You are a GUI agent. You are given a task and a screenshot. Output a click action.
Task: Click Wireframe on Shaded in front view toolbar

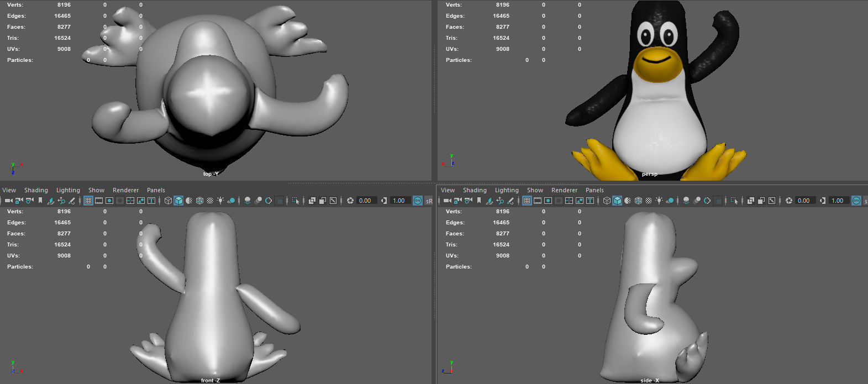click(x=199, y=201)
